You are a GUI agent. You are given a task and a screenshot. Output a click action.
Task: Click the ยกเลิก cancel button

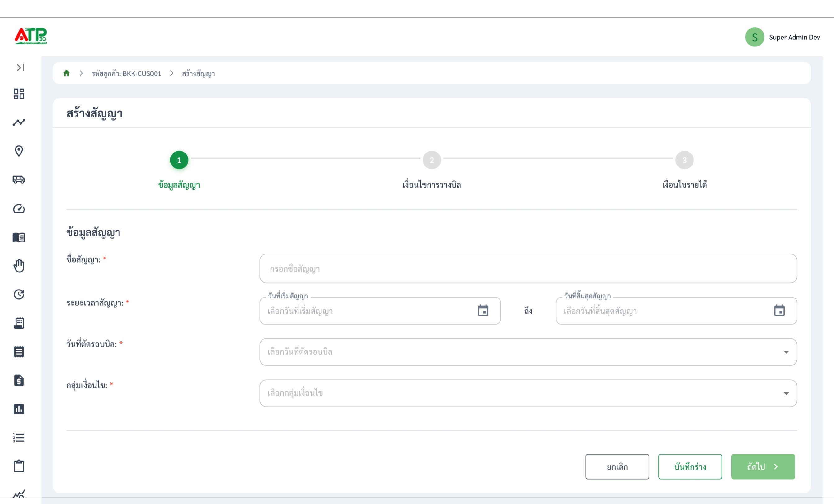tap(617, 466)
